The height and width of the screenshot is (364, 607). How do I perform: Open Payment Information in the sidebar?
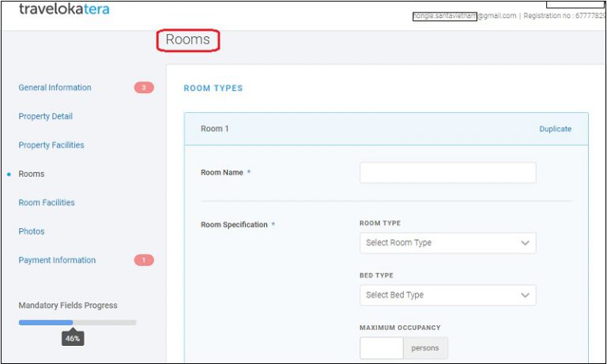[57, 261]
